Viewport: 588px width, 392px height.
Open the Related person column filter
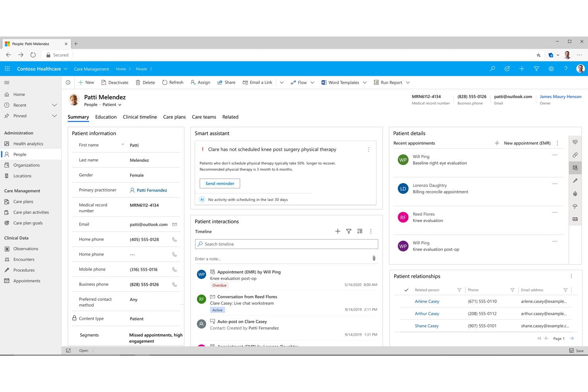[x=459, y=290]
